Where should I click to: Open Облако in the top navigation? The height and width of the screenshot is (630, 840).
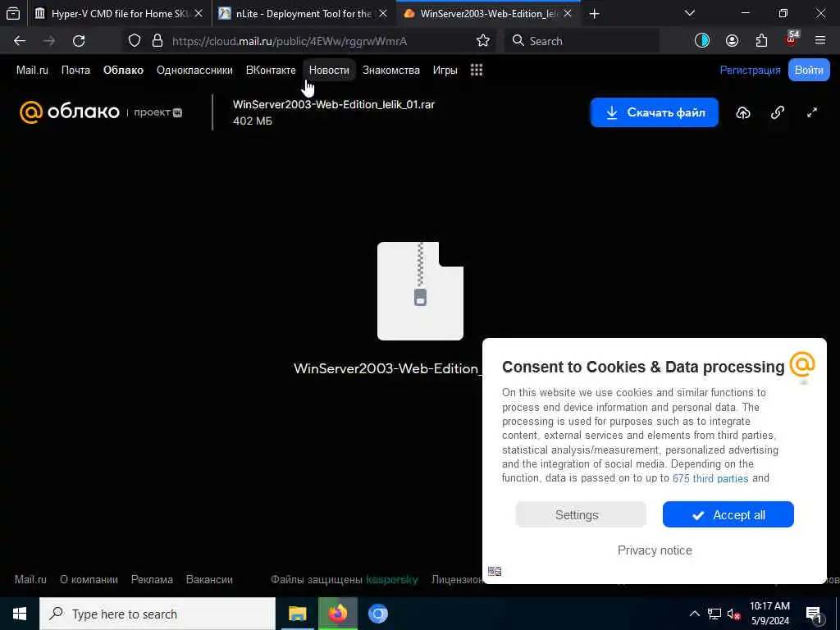[x=123, y=71]
